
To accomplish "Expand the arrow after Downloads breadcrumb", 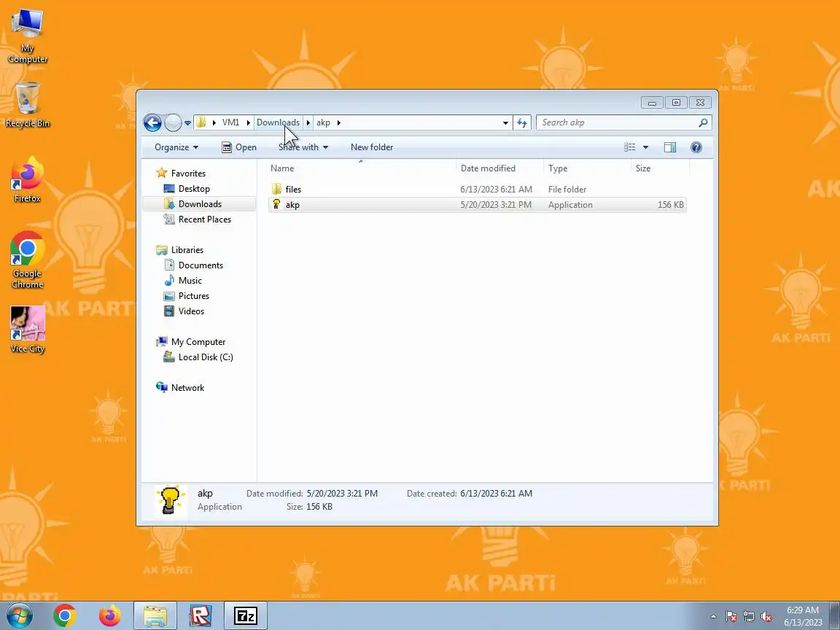I will (308, 122).
